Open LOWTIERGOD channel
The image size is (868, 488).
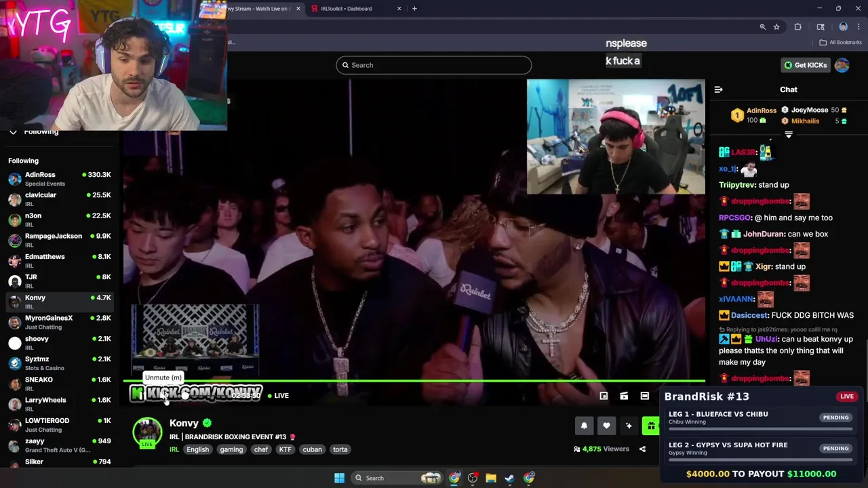coord(60,425)
